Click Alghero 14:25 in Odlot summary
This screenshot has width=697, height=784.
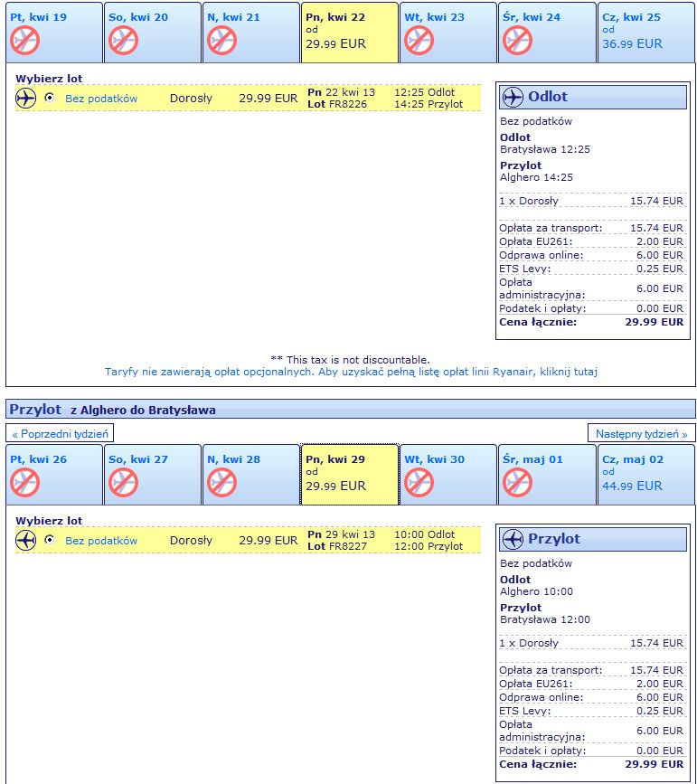(x=536, y=177)
